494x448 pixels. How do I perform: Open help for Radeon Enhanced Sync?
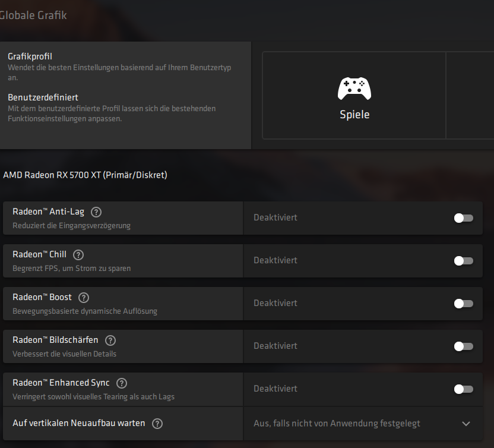122,383
